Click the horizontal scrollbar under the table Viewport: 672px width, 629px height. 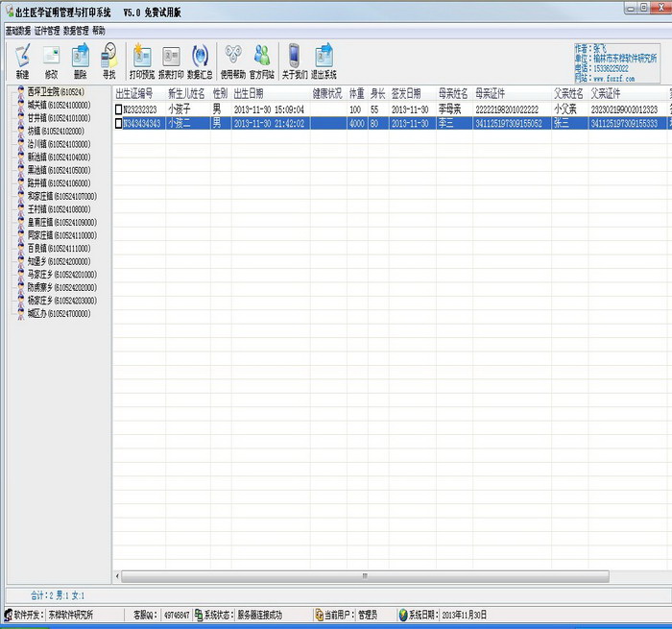365,576
